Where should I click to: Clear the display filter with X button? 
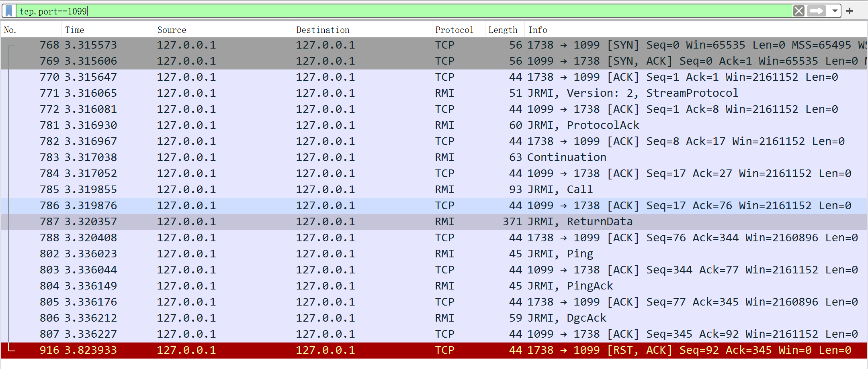tap(798, 11)
